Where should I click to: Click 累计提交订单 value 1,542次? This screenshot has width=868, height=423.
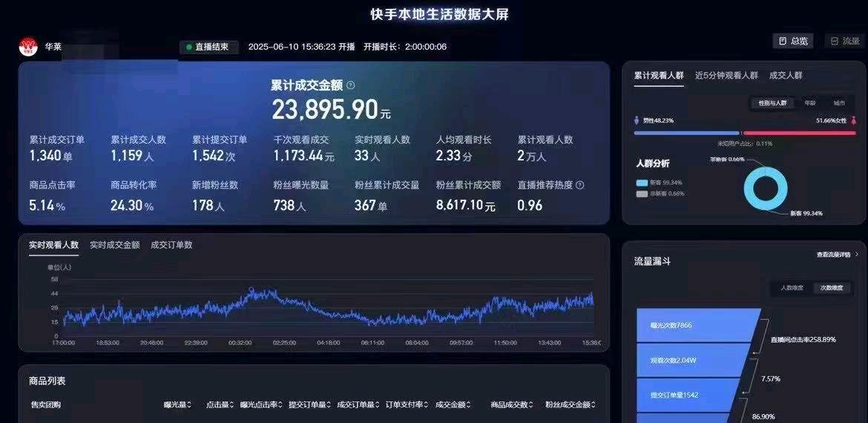click(214, 156)
